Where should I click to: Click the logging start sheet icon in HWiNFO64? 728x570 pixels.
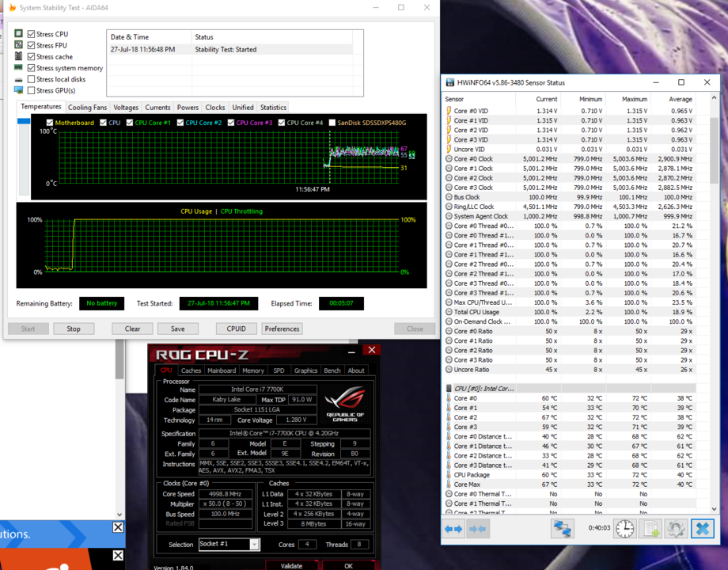click(650, 529)
